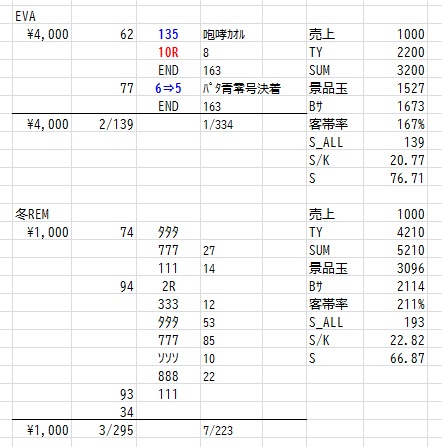Click the SUM value 5210
442x447 pixels.
pos(411,250)
